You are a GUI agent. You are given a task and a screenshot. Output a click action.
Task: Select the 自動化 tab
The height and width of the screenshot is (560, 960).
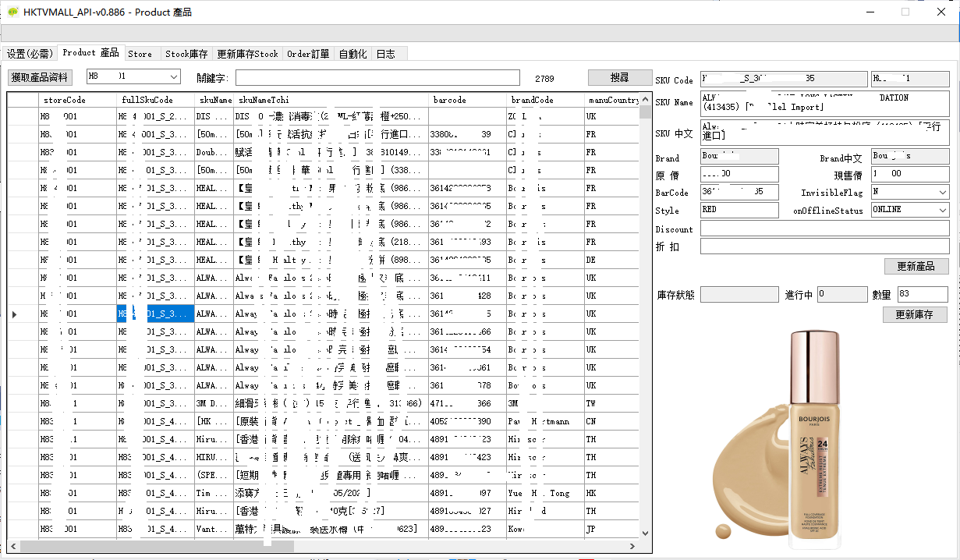(352, 54)
